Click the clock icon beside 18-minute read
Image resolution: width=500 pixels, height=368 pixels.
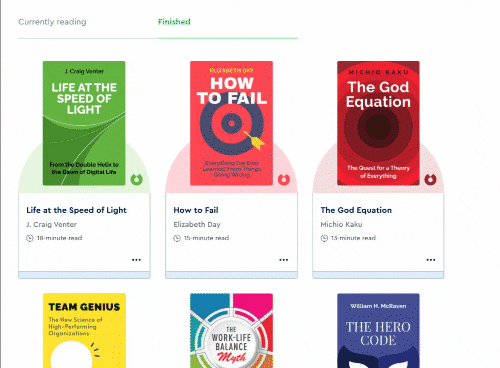point(30,238)
